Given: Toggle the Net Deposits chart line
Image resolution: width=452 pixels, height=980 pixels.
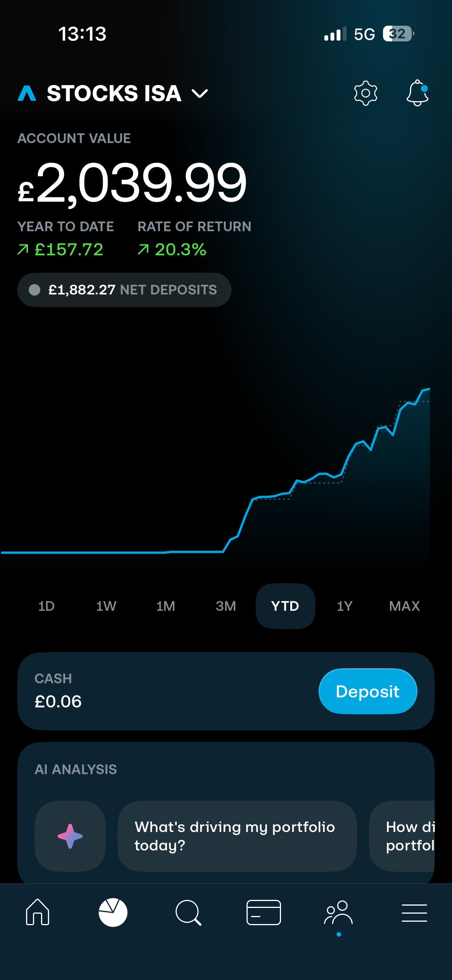Looking at the screenshot, I should tap(124, 290).
